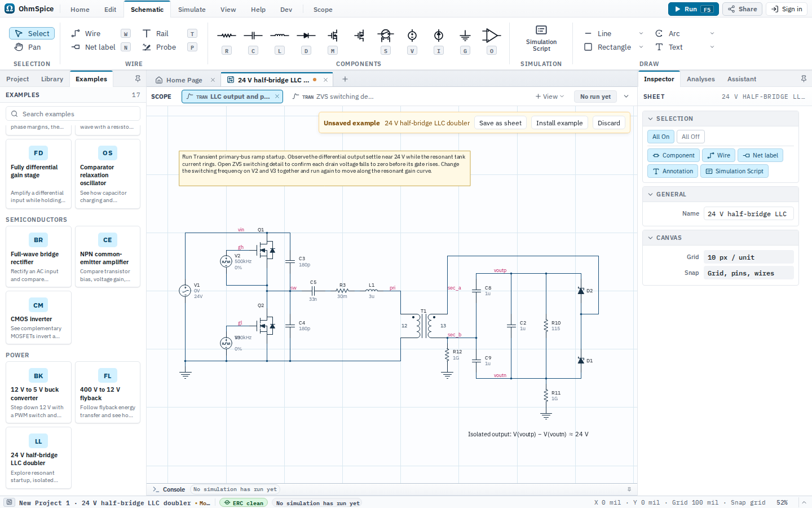
Task: Toggle Annotation selection filter
Action: (673, 171)
